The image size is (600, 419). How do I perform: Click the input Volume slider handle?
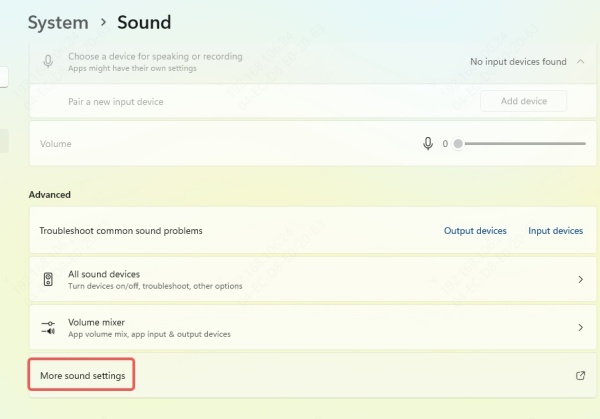458,144
